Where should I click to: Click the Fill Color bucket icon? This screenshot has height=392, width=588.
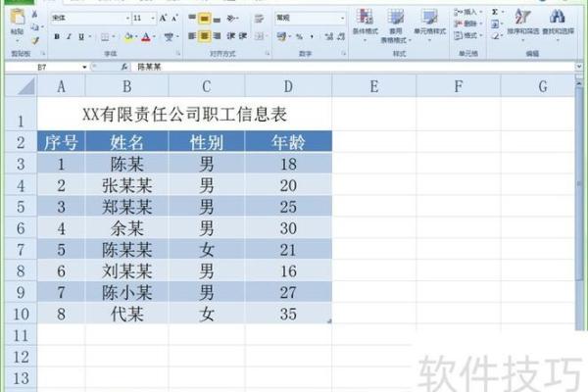tap(128, 37)
